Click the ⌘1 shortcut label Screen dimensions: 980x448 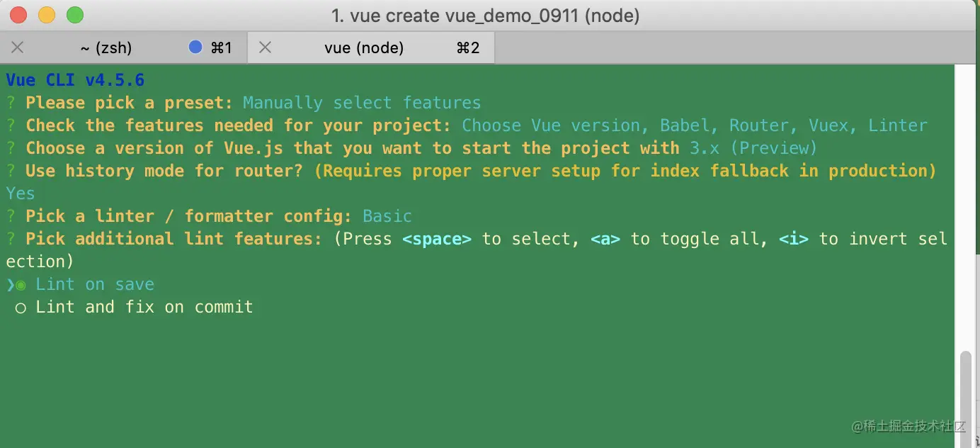click(222, 47)
